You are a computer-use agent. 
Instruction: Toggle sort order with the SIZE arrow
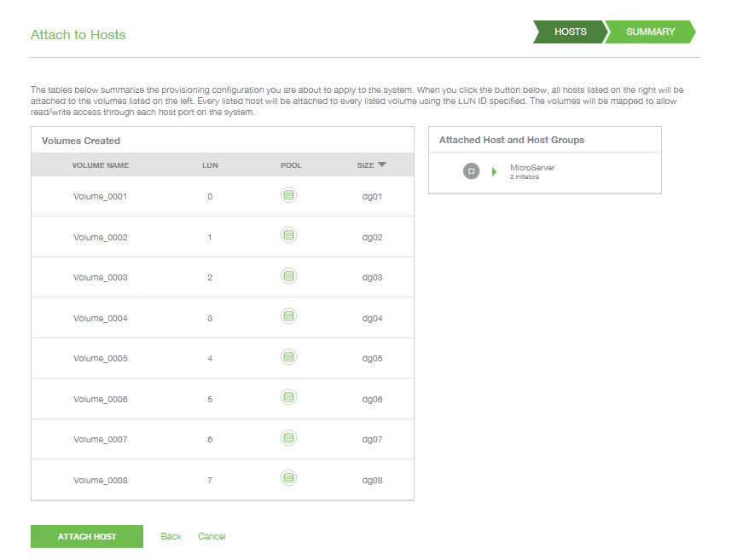point(382,165)
